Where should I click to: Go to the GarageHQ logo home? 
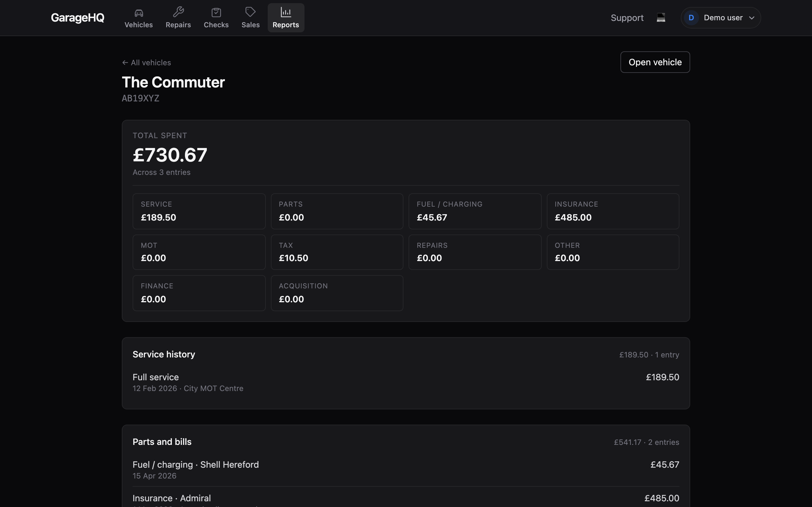(x=77, y=17)
